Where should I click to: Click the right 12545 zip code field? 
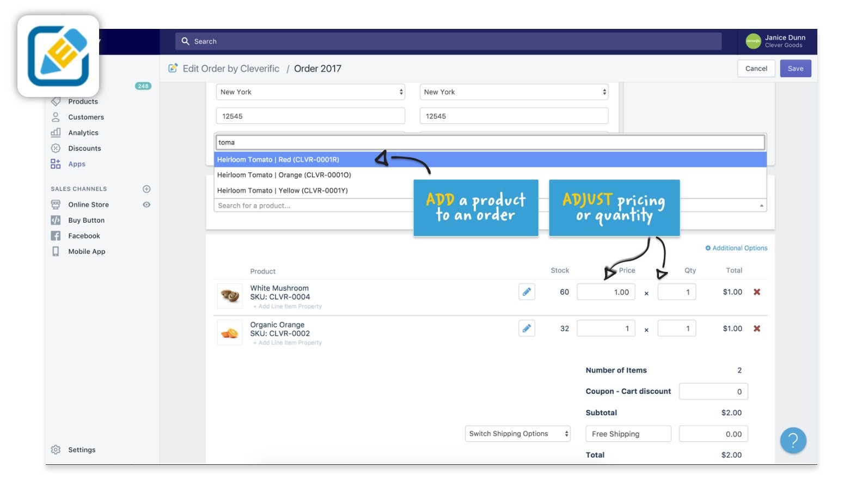[x=514, y=116]
